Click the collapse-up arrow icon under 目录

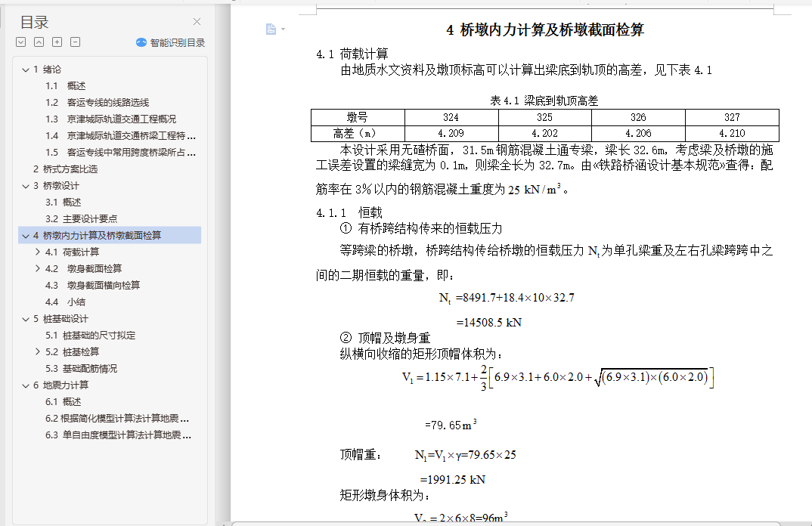pos(39,42)
